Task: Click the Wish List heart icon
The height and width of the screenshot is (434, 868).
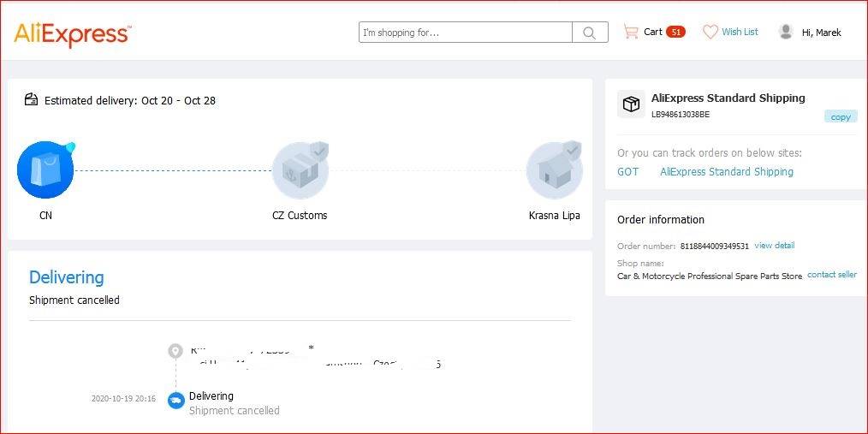Action: pyautogui.click(x=710, y=33)
